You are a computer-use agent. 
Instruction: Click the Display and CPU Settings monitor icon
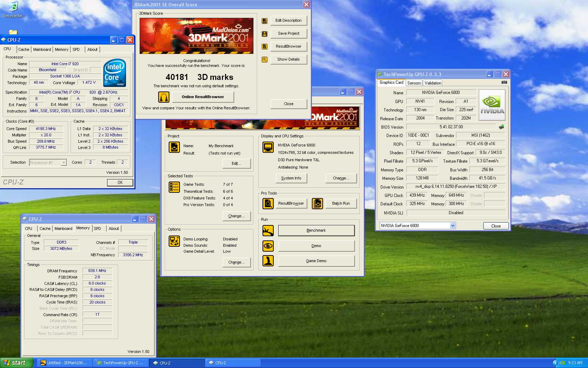(268, 147)
